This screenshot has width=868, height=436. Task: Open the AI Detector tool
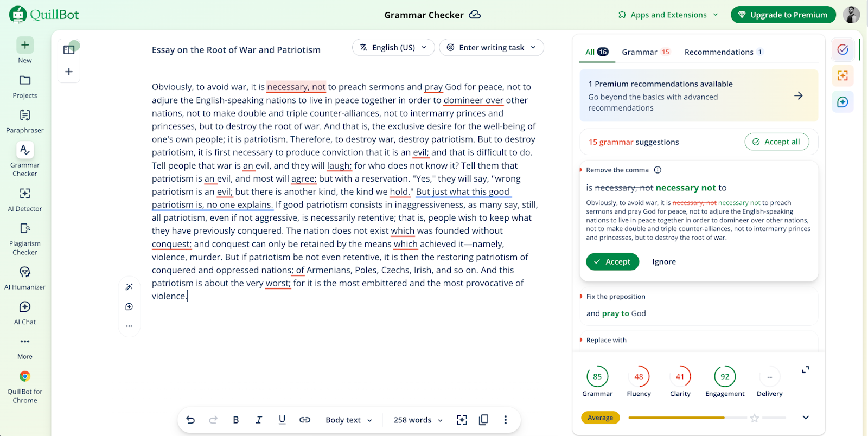click(25, 200)
